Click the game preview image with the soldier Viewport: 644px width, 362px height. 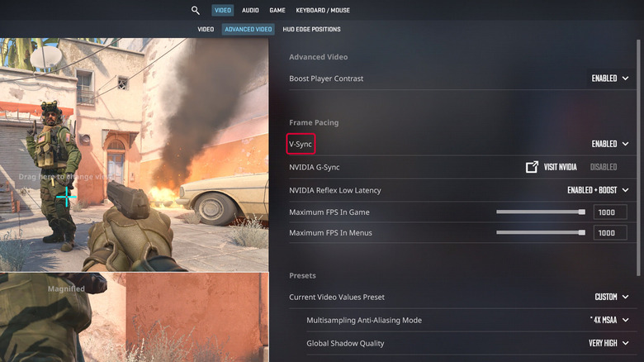[x=135, y=155]
